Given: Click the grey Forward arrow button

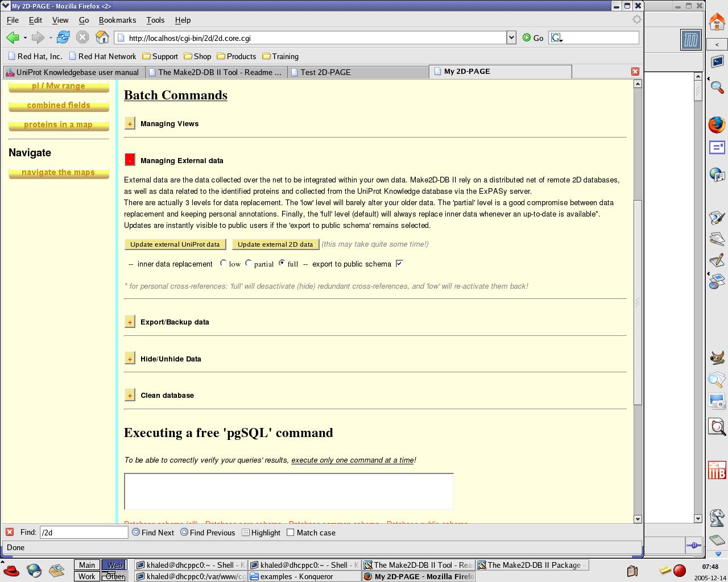Looking at the screenshot, I should pyautogui.click(x=38, y=38).
